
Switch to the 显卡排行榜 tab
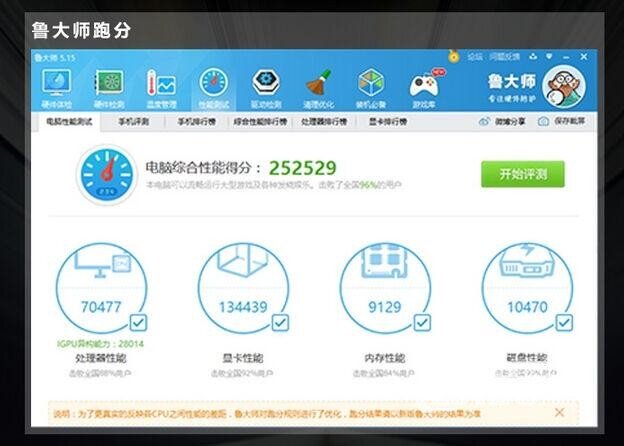point(387,122)
